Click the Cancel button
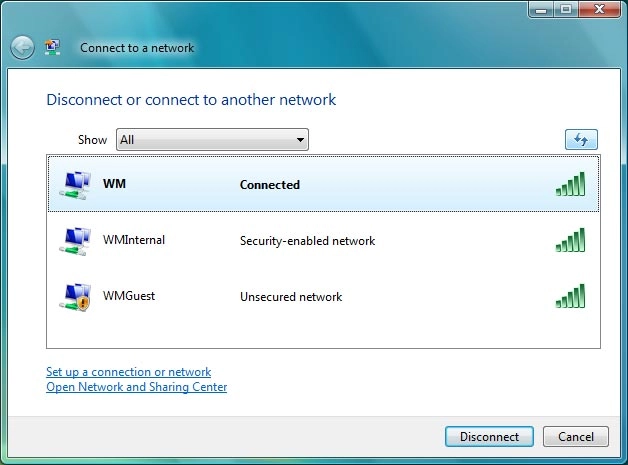Viewport: 628px width, 465px height. click(576, 437)
